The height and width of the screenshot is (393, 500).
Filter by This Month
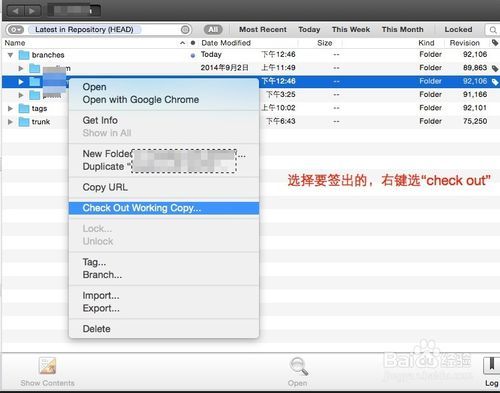click(402, 30)
